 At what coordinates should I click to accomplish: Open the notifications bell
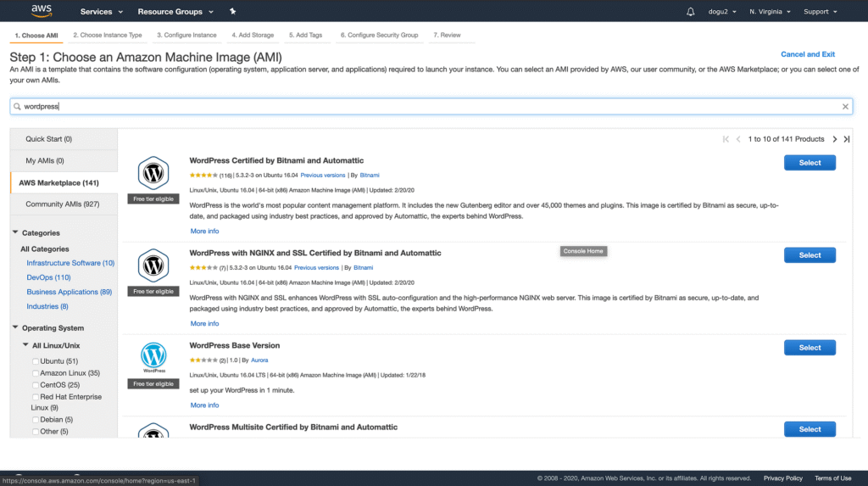point(690,12)
